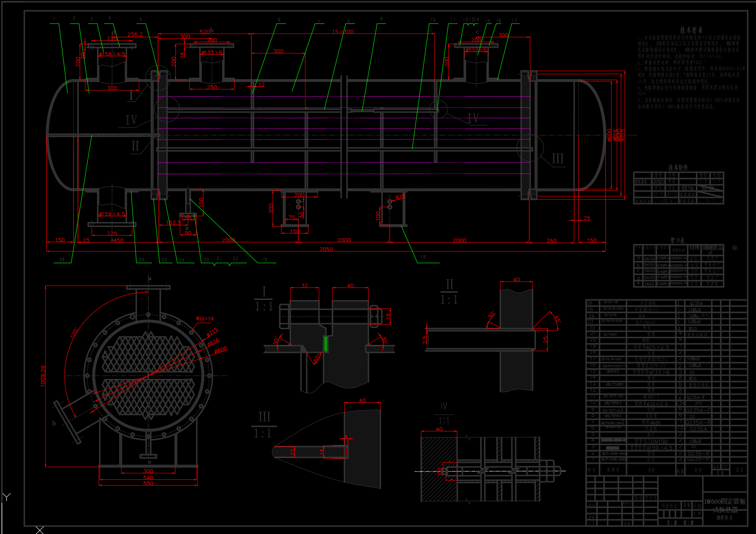The width and height of the screenshot is (756, 534).
Task: Select the 152.5 dimension near the drain
Action: point(173,222)
